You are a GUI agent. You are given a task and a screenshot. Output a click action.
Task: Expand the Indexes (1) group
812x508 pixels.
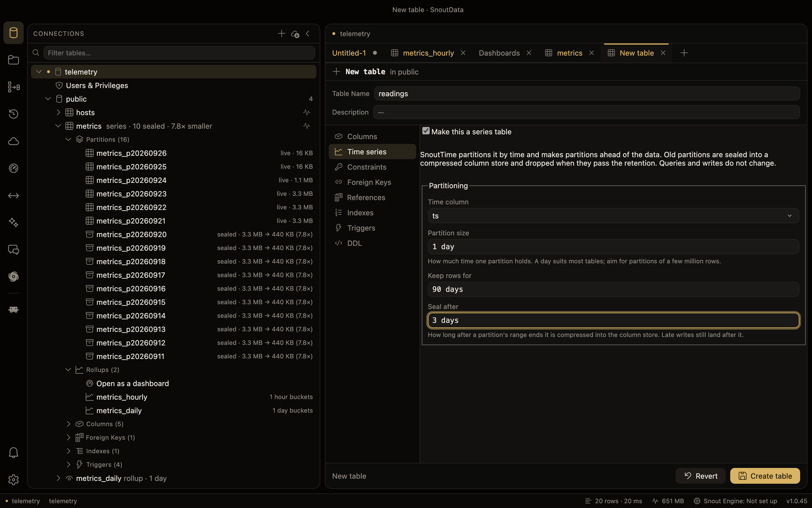pyautogui.click(x=69, y=451)
